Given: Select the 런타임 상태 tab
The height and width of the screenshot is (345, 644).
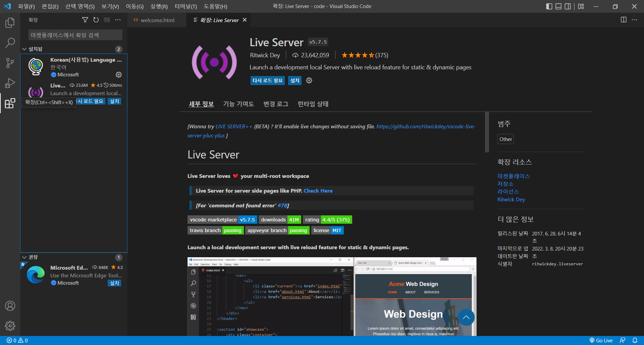Looking at the screenshot, I should (x=313, y=104).
